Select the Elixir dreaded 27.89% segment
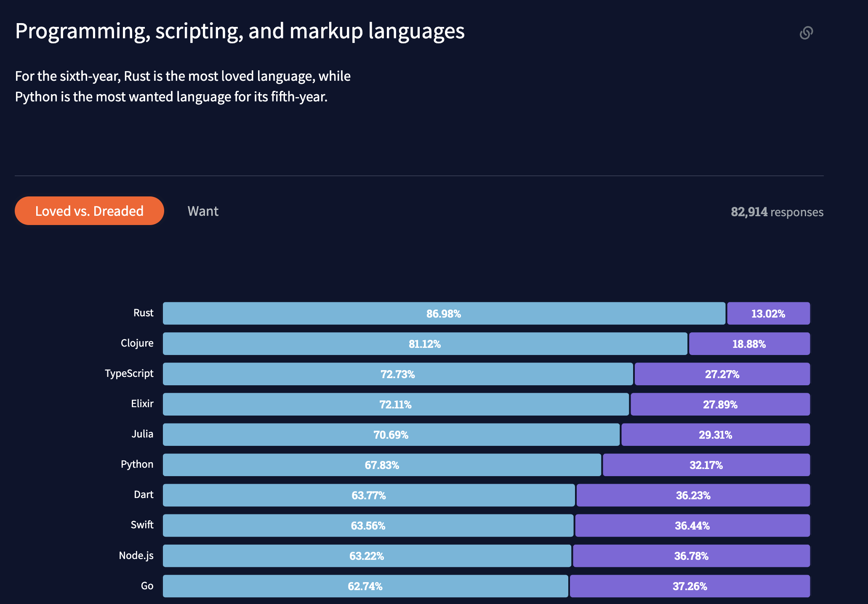 coord(721,404)
